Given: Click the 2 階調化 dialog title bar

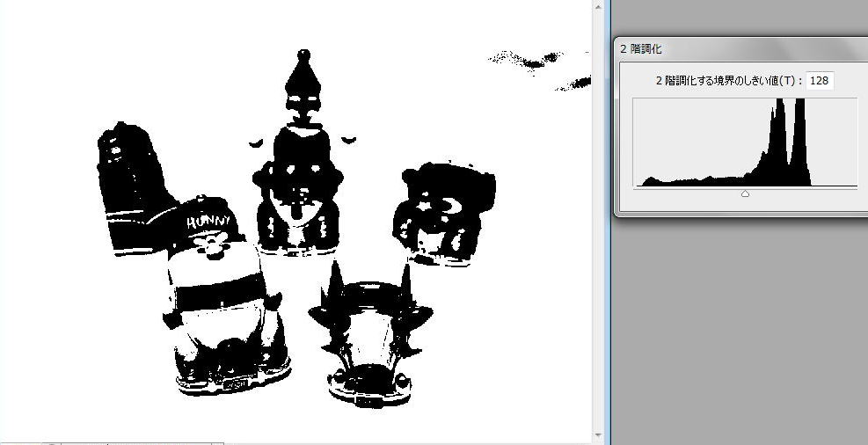Looking at the screenshot, I should point(741,48).
